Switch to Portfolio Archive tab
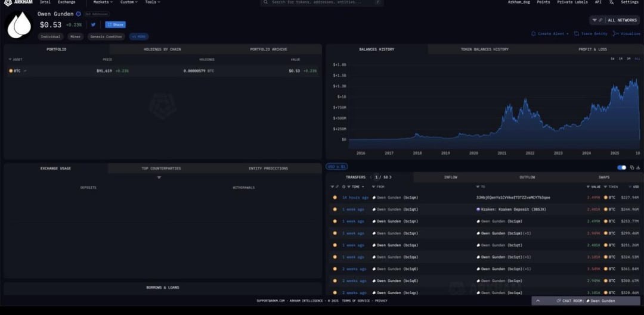The height and width of the screenshot is (315, 644). pos(268,49)
